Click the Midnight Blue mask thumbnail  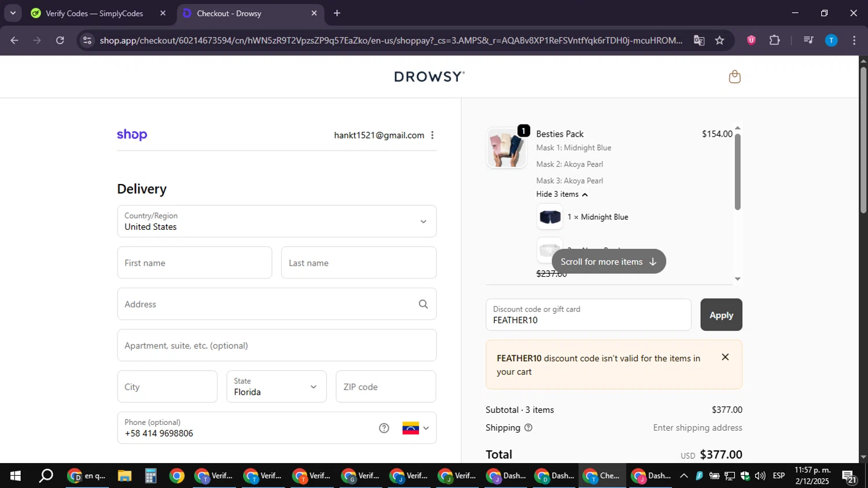click(x=550, y=217)
